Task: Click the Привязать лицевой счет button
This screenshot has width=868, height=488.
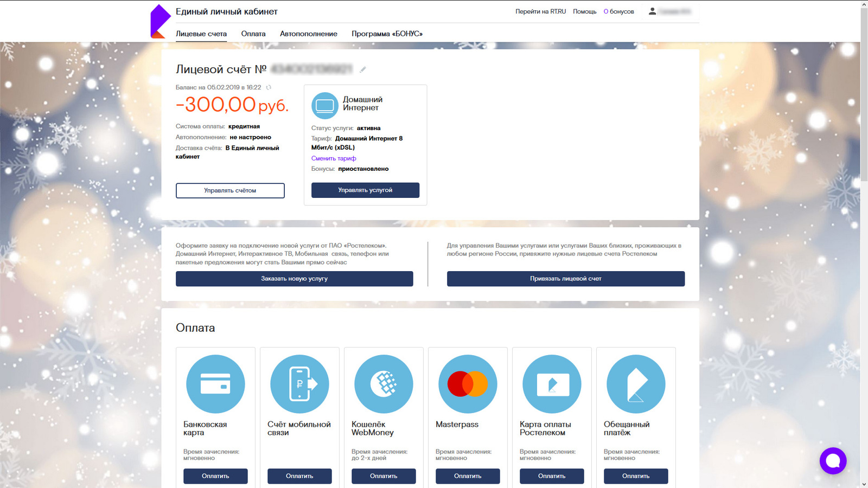Action: pos(566,279)
